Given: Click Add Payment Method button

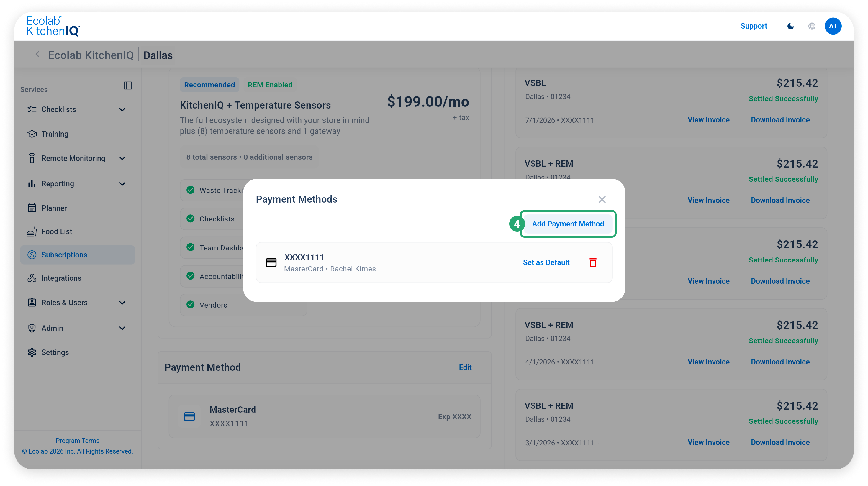Looking at the screenshot, I should pyautogui.click(x=568, y=224).
